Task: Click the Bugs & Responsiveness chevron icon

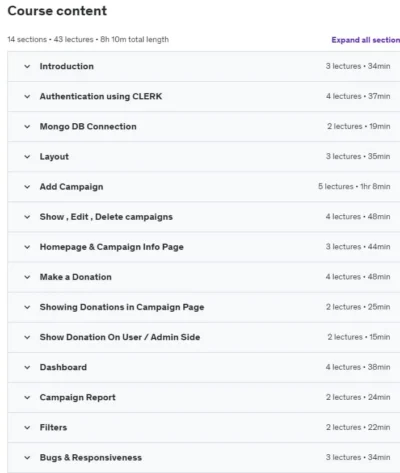Action: tap(27, 458)
